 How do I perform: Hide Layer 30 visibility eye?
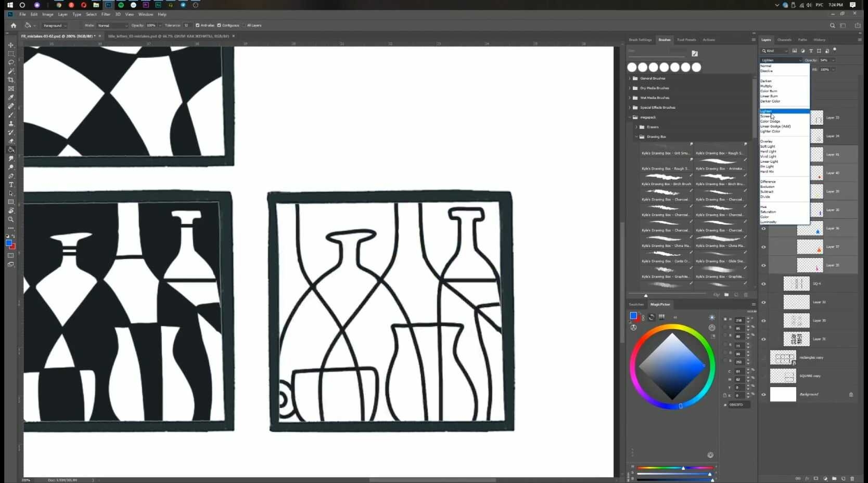763,321
